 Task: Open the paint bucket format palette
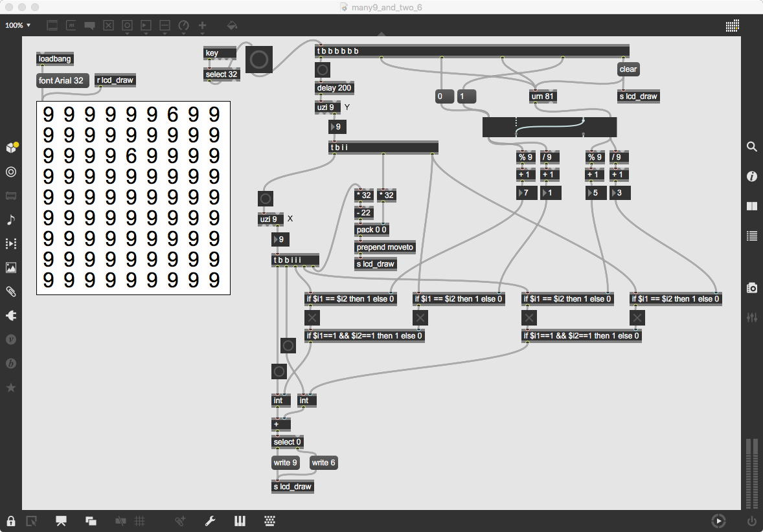pos(232,25)
